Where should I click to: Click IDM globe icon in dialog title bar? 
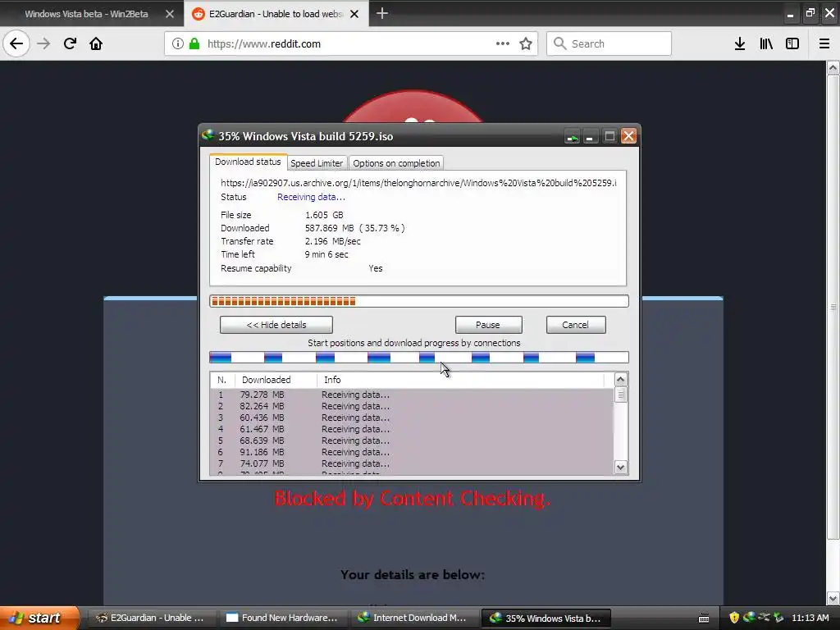pos(208,135)
